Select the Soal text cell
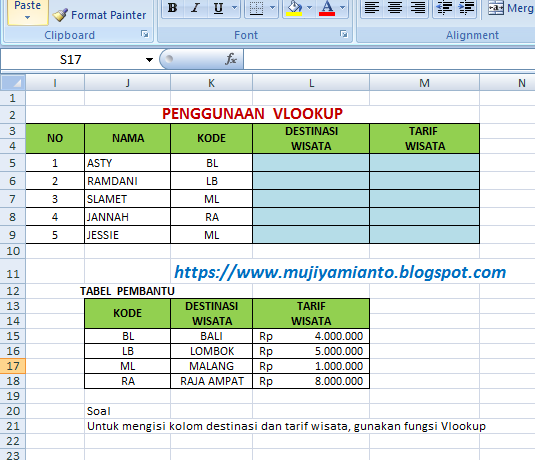The height and width of the screenshot is (460, 535). (x=127, y=411)
